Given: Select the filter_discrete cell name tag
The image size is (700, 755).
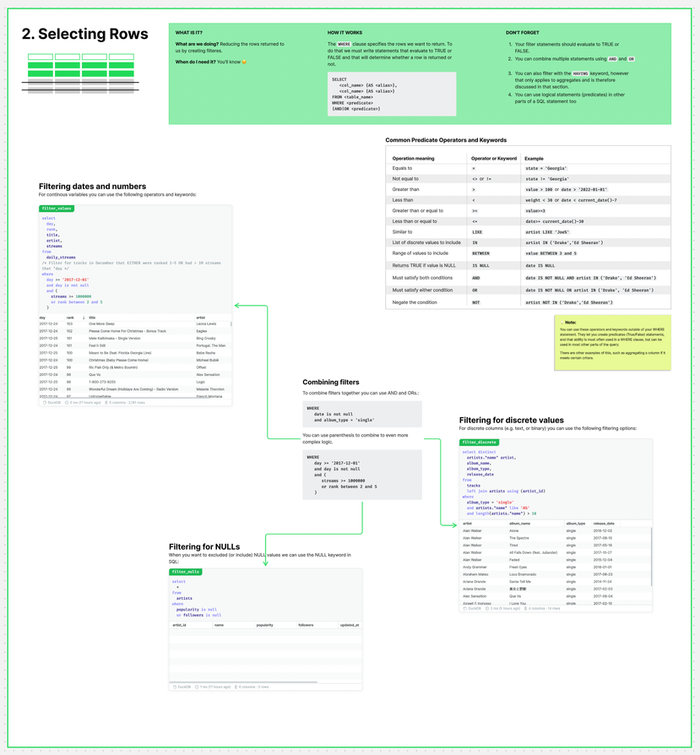Looking at the screenshot, I should (x=479, y=442).
